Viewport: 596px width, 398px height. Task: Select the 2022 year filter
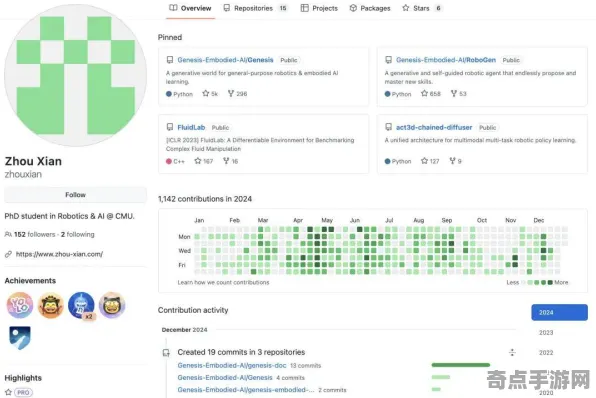[x=546, y=353]
